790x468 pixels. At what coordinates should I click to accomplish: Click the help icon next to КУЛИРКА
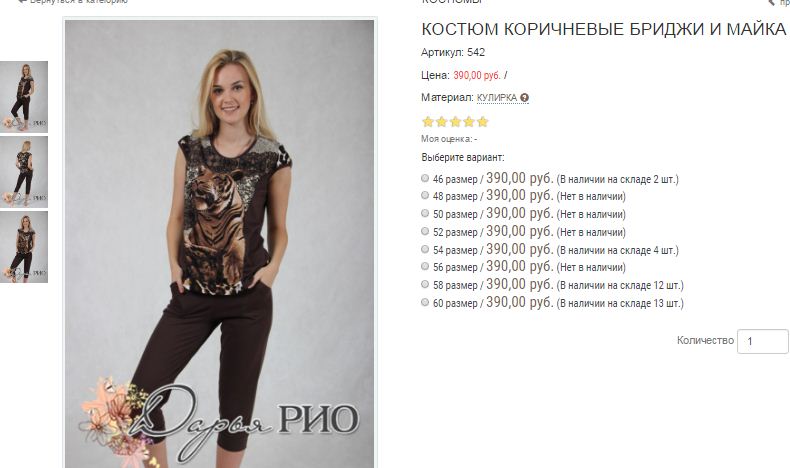point(524,98)
